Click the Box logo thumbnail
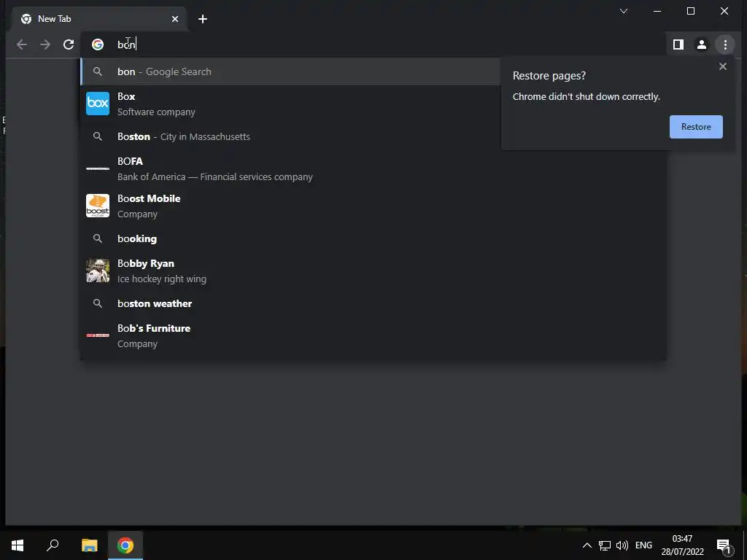Image resolution: width=747 pixels, height=560 pixels. tap(98, 104)
